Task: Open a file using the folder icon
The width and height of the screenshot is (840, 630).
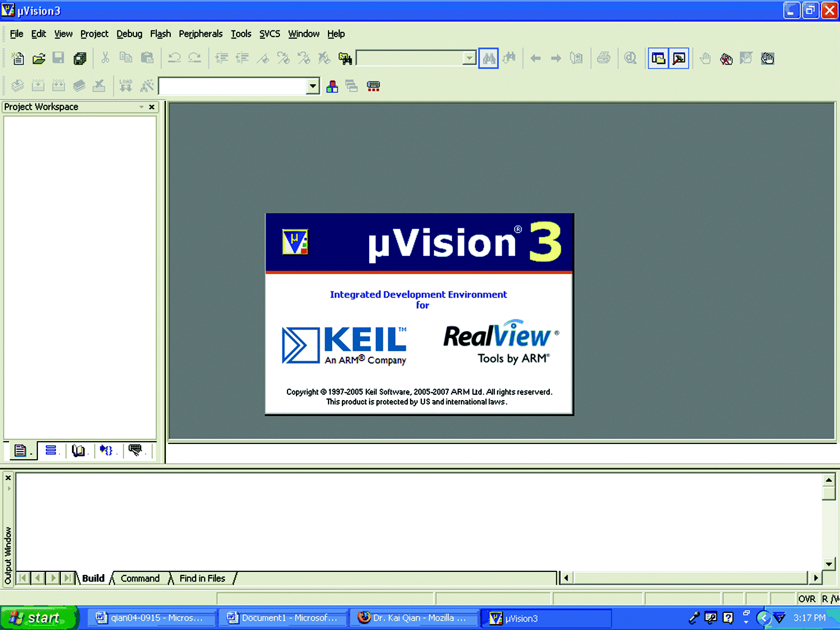Action: click(38, 58)
